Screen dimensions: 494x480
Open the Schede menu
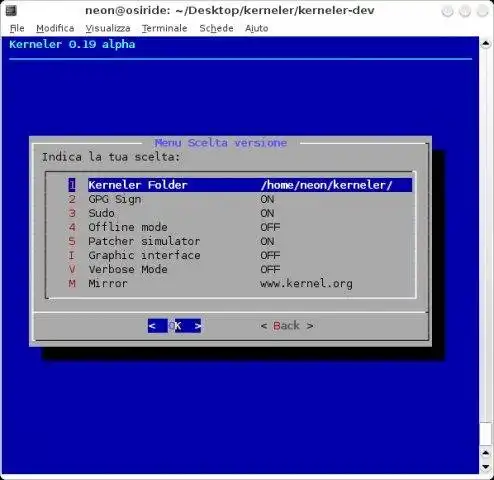coord(216,28)
